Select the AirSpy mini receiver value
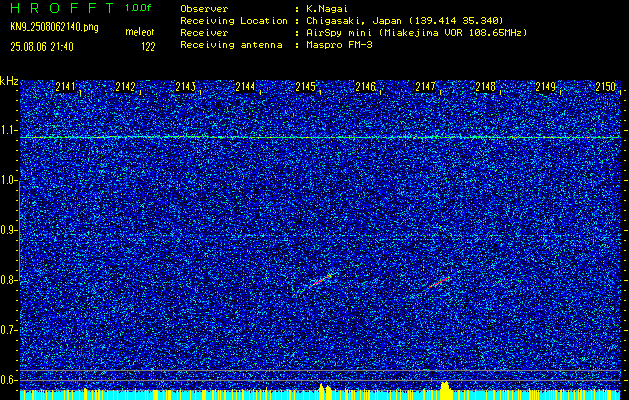Viewport: 629px width, 400px height. pyautogui.click(x=416, y=33)
